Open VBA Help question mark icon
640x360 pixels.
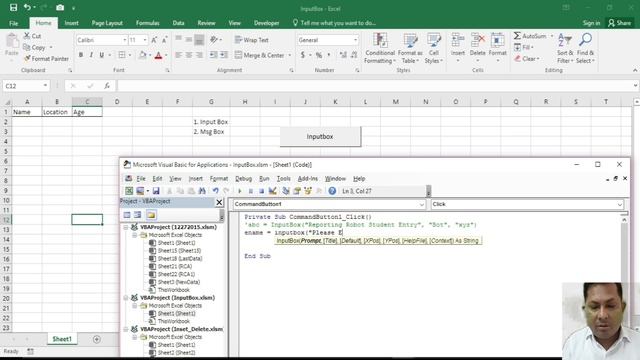pyautogui.click(x=332, y=191)
